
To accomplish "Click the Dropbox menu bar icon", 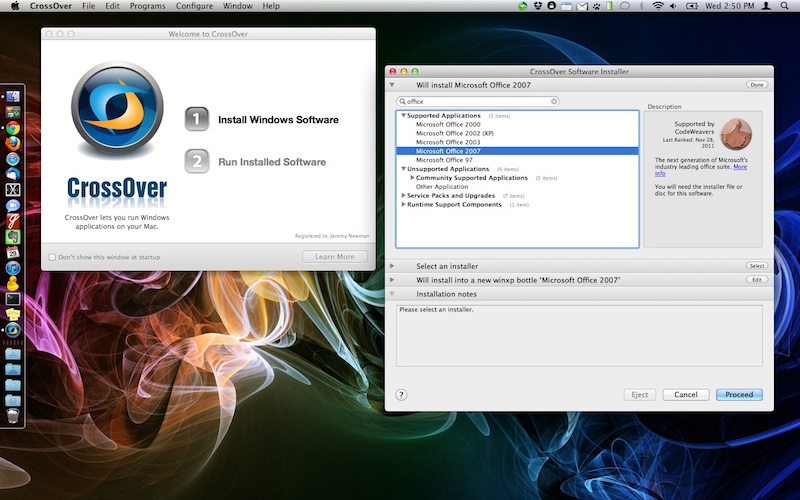I will tap(537, 6).
